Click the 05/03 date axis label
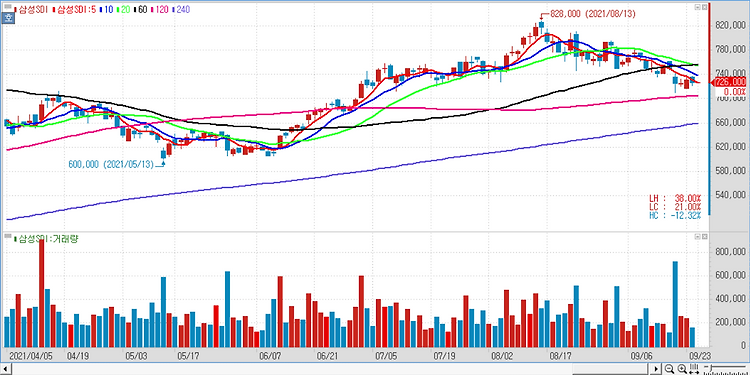750x375 pixels. [x=136, y=356]
